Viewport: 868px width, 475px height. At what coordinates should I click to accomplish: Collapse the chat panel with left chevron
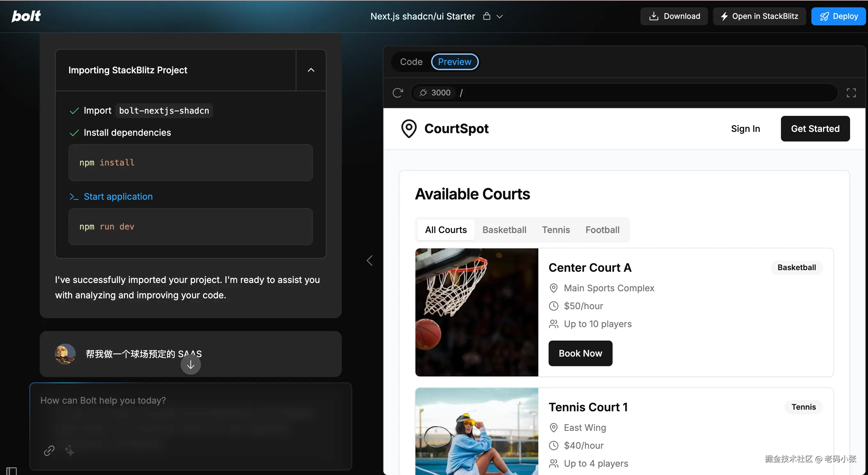[x=370, y=261]
